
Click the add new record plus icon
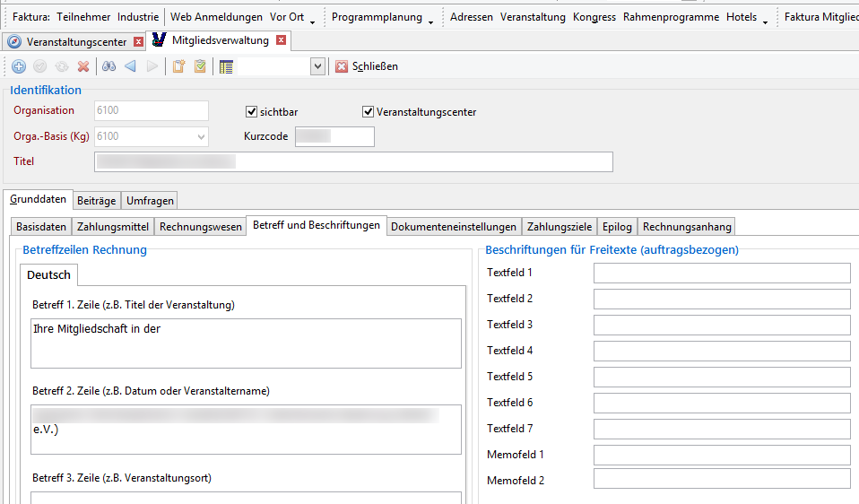[19, 66]
